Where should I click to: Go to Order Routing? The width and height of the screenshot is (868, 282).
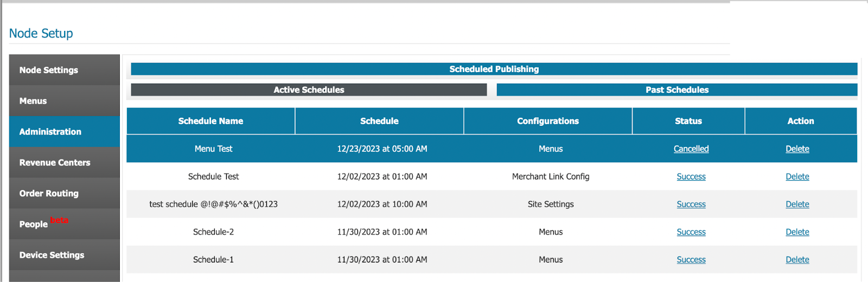coord(64,194)
